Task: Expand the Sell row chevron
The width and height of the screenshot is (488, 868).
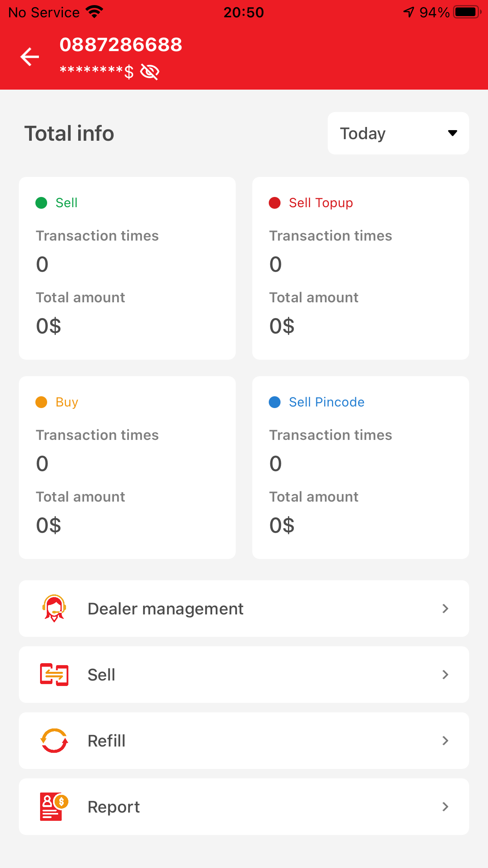Action: pyautogui.click(x=445, y=675)
